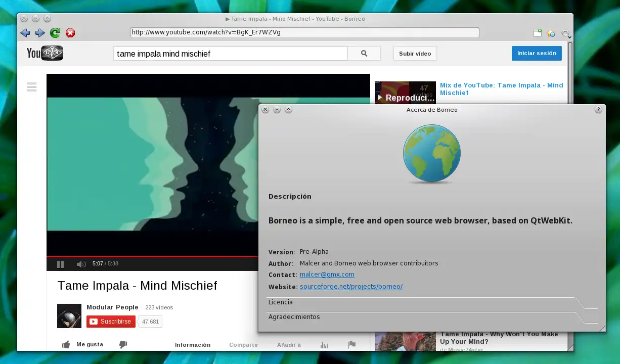Click the Me gusta label
This screenshot has height=364, width=620.
(x=90, y=344)
